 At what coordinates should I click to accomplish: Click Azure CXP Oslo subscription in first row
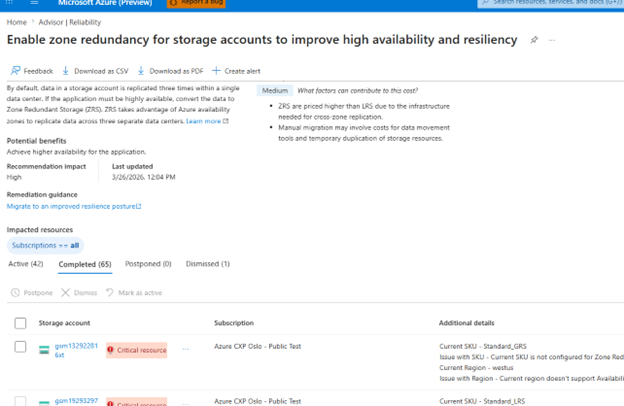pos(257,346)
